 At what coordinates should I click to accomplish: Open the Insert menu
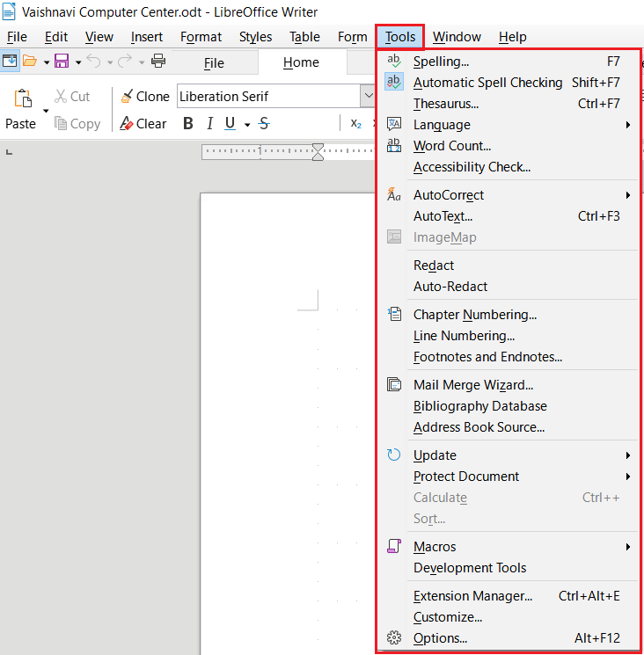(x=147, y=37)
